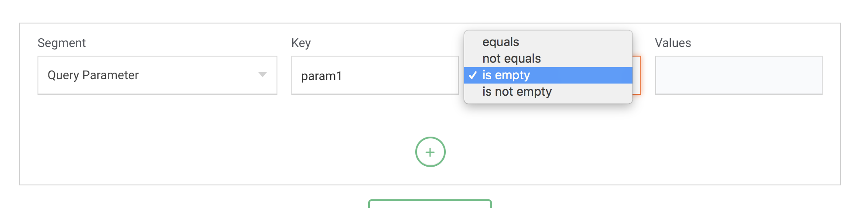868x208 pixels.
Task: Open the Query Parameter segment select
Action: click(x=157, y=75)
